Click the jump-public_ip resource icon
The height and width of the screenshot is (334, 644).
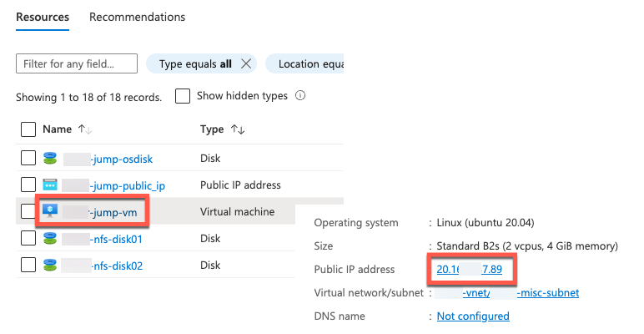tap(50, 185)
